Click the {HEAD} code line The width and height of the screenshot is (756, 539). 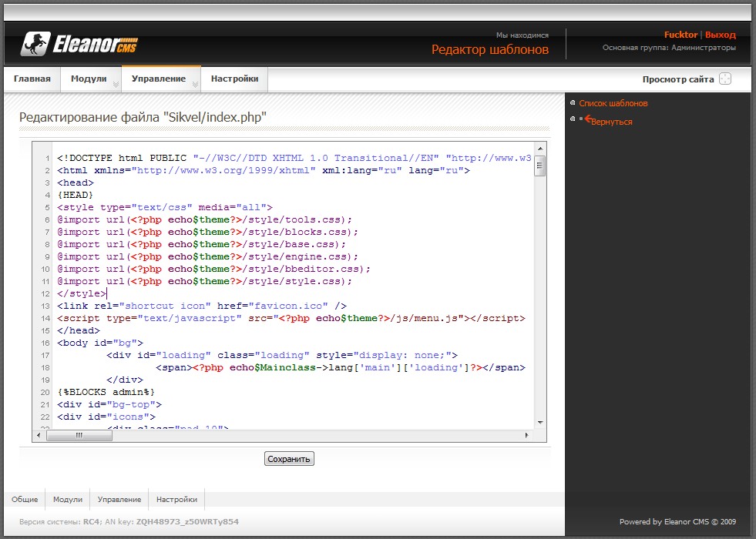click(76, 195)
